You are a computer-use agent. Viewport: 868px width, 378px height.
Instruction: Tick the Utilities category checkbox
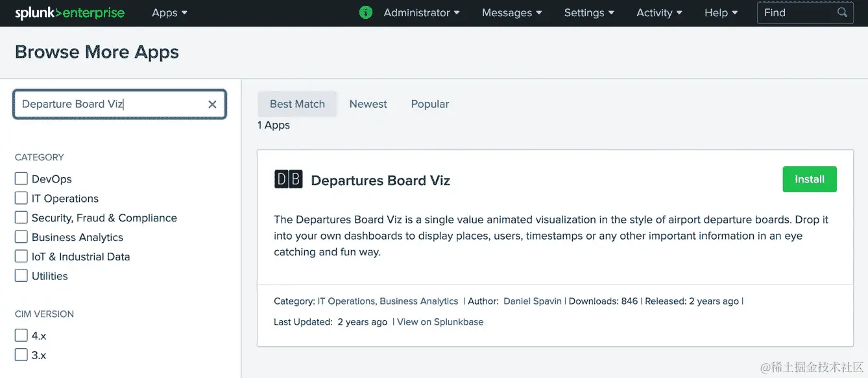pyautogui.click(x=21, y=276)
